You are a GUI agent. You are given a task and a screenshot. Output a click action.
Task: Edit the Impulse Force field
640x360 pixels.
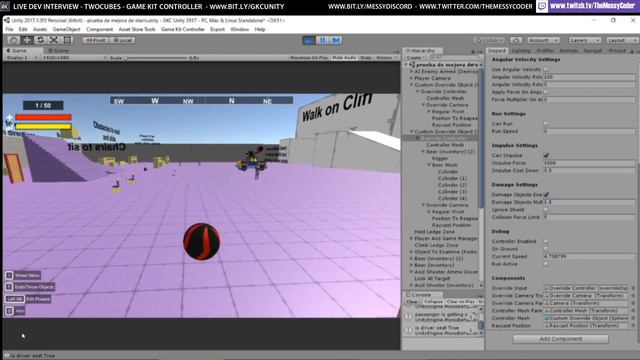coord(589,163)
